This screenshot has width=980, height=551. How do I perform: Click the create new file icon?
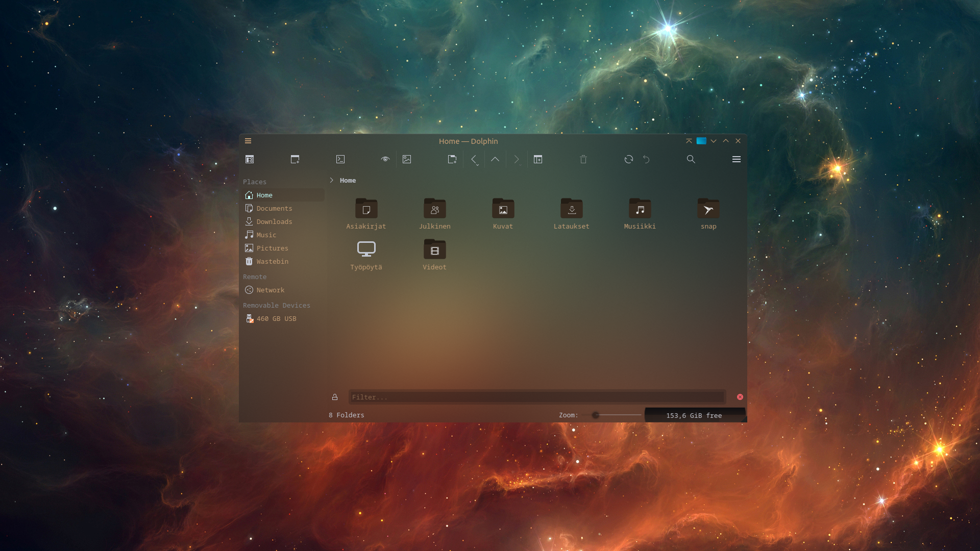(x=452, y=159)
